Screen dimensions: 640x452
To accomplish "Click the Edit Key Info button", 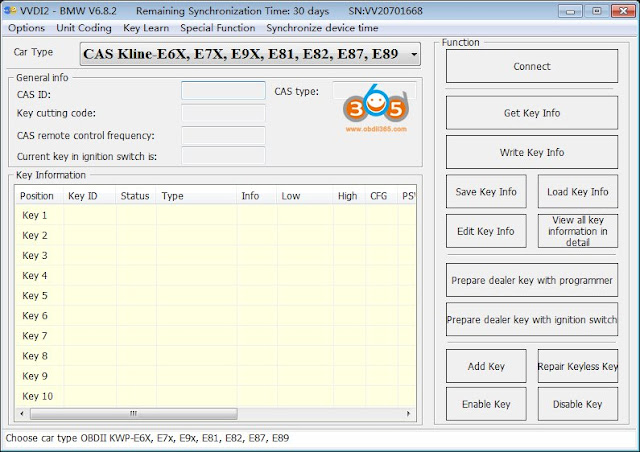I will (x=486, y=231).
